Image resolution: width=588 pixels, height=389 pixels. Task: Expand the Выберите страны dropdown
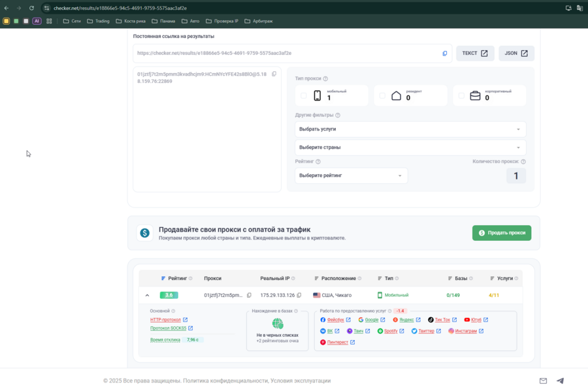pos(410,147)
